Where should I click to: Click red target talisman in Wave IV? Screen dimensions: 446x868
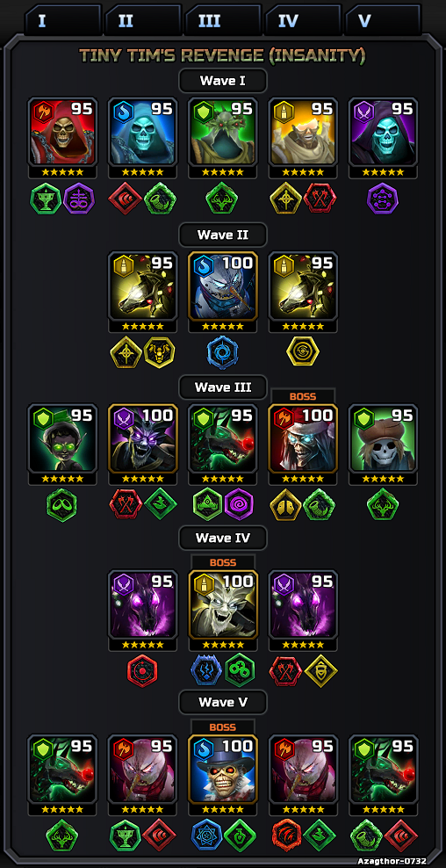pyautogui.click(x=143, y=670)
